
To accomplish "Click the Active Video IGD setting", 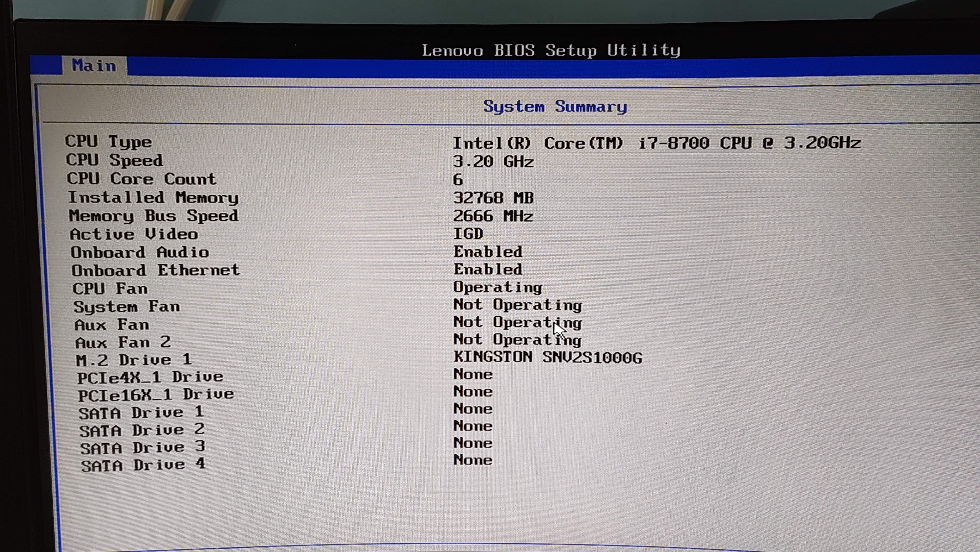I will (467, 234).
